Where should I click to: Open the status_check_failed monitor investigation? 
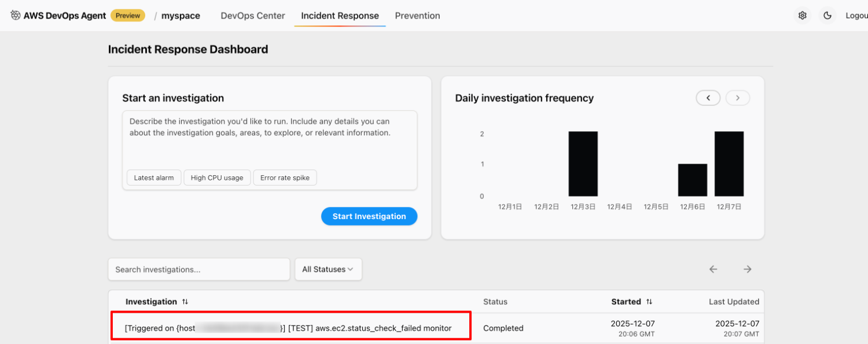[289, 328]
